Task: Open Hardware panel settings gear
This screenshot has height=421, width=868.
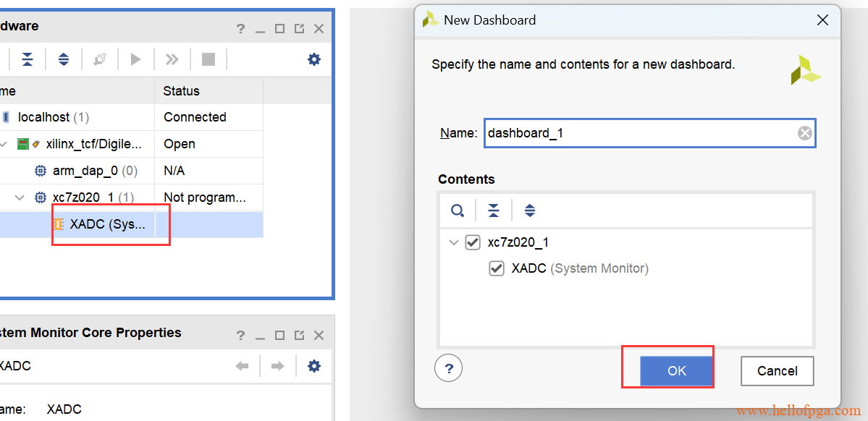Action: coord(313,59)
